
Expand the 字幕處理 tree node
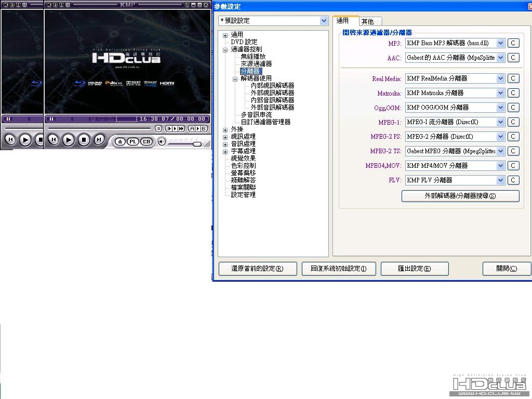point(225,152)
